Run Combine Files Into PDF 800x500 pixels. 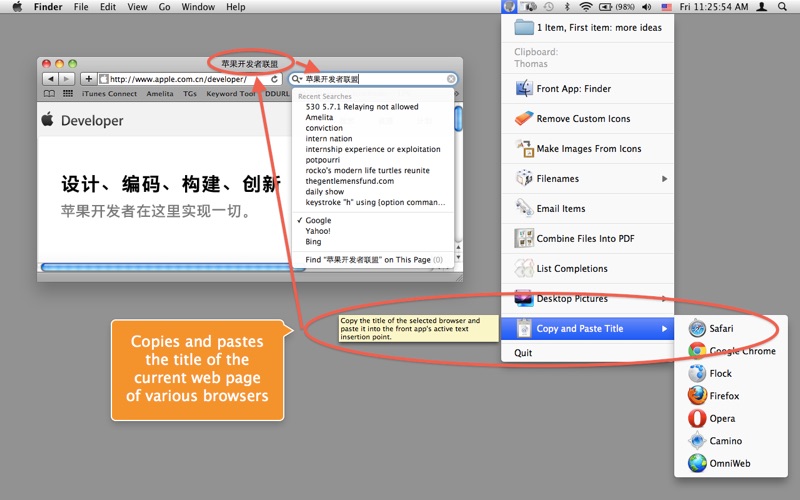point(587,238)
